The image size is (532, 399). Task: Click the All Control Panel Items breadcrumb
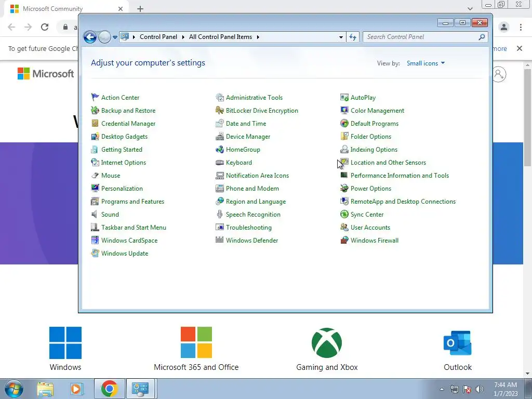[x=220, y=37]
